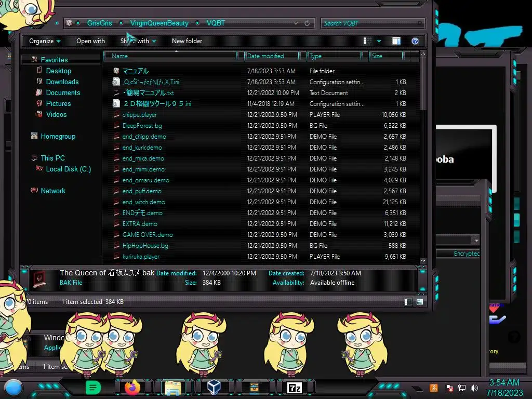
Task: Click the volume speaker tray icon
Action: pos(474,388)
